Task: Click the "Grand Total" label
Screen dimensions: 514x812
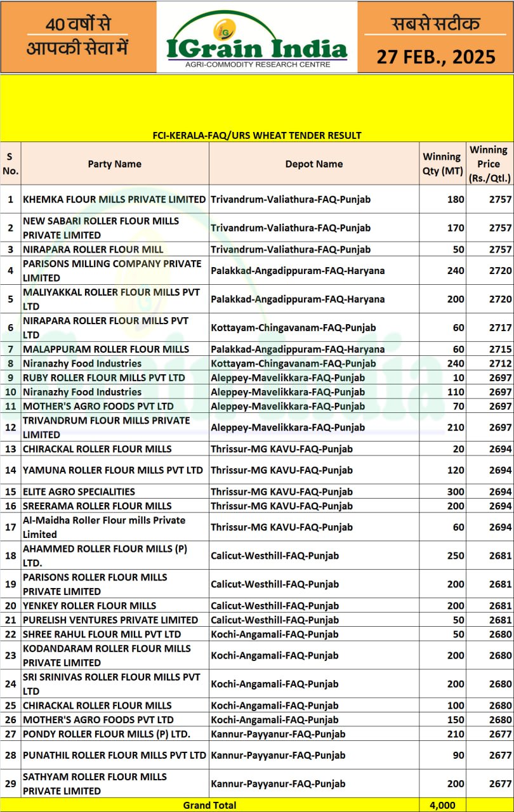Action: (209, 805)
